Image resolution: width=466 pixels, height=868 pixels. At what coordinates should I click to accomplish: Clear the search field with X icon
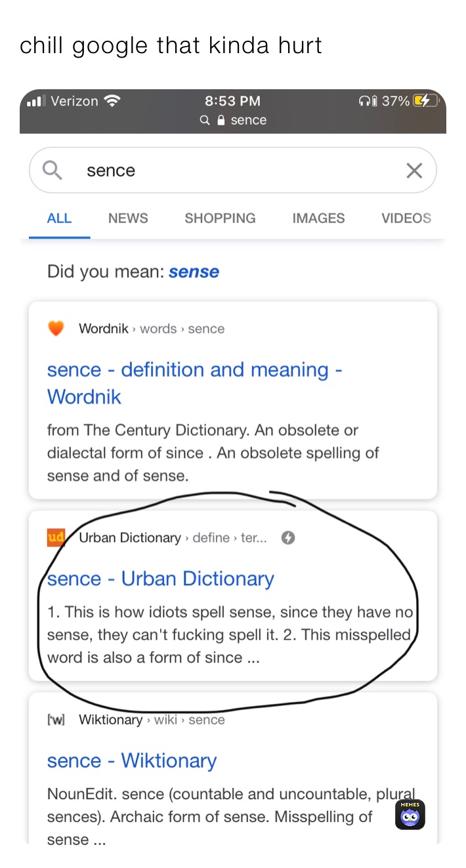click(x=414, y=171)
